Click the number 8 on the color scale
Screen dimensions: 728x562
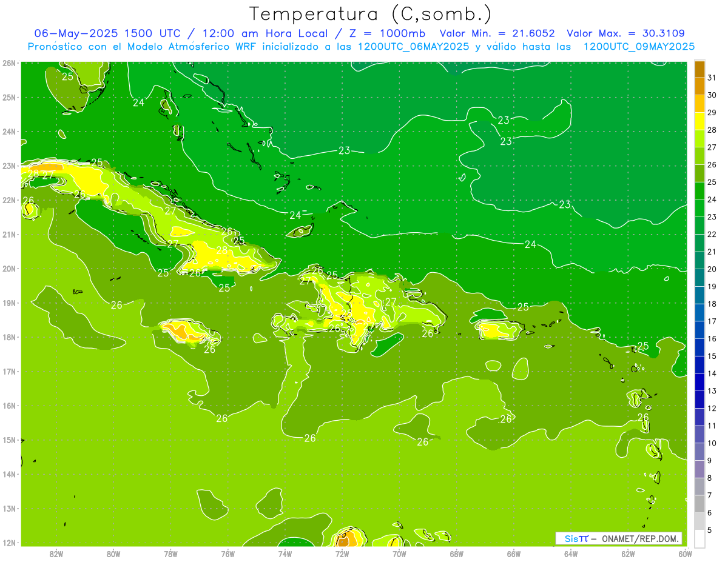(x=710, y=478)
